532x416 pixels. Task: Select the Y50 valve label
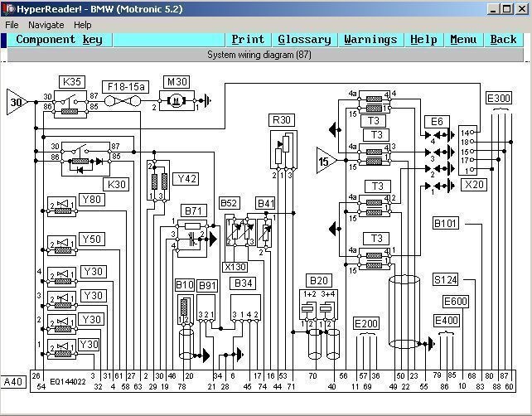pyautogui.click(x=92, y=239)
